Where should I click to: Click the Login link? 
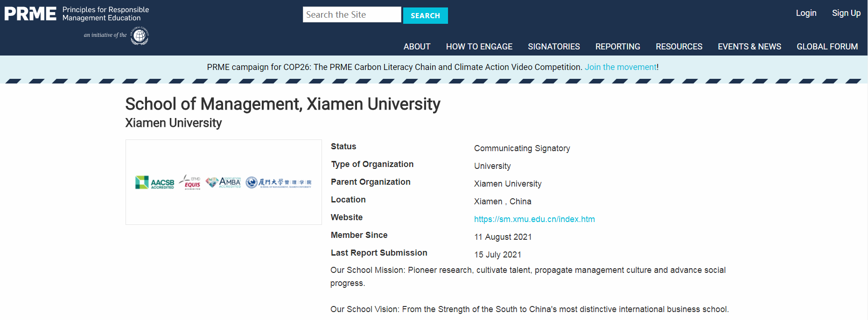tap(806, 13)
